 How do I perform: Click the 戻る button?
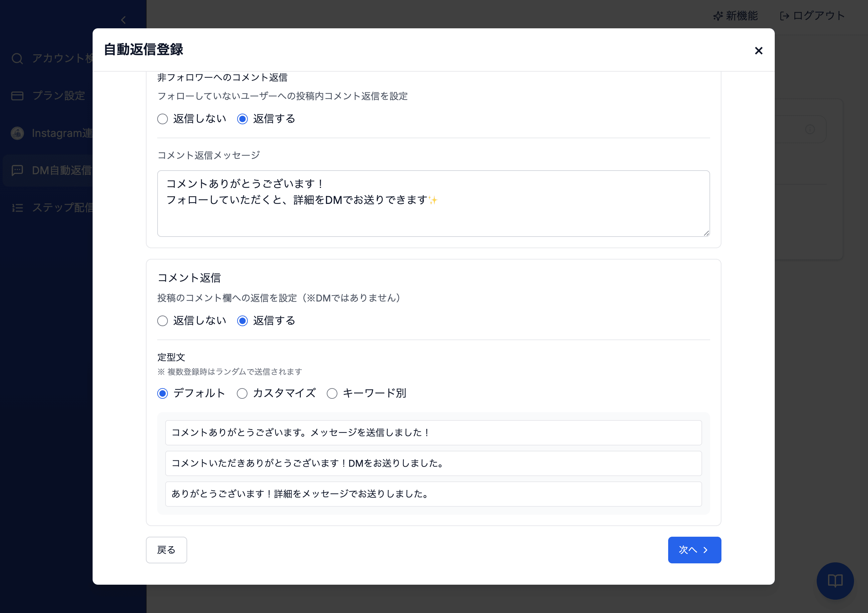tap(166, 550)
